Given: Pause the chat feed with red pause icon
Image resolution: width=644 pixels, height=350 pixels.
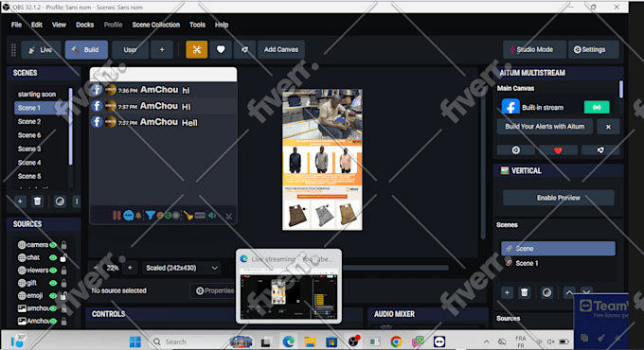Looking at the screenshot, I should [x=116, y=216].
